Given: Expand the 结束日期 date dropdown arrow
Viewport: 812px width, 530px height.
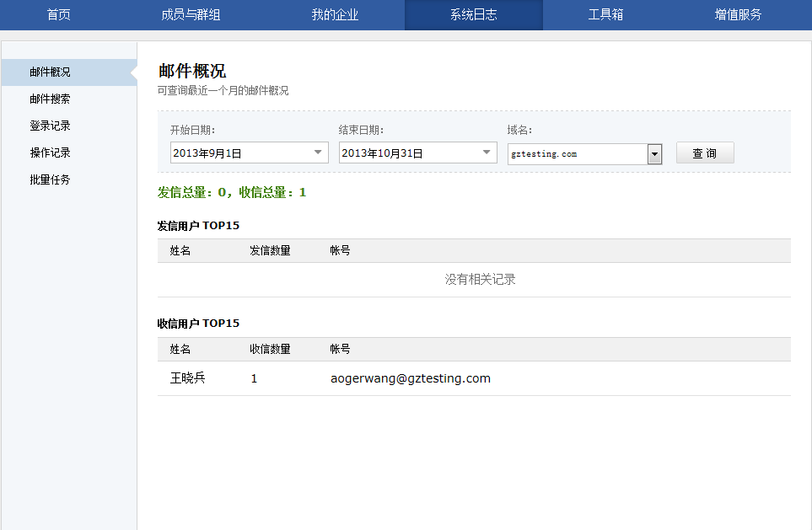Looking at the screenshot, I should pyautogui.click(x=487, y=153).
